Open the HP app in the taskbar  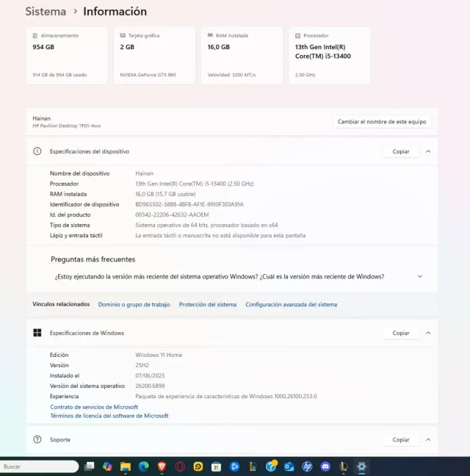pyautogui.click(x=307, y=466)
